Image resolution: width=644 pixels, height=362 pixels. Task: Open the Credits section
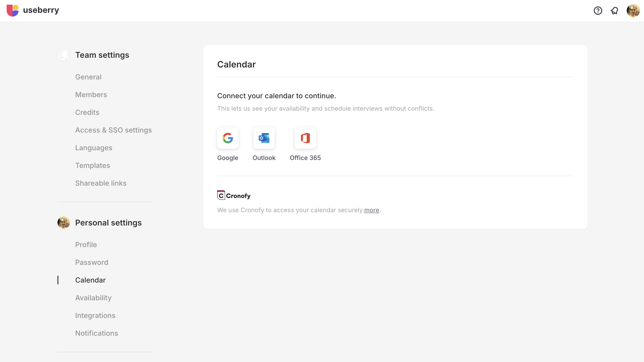point(87,113)
